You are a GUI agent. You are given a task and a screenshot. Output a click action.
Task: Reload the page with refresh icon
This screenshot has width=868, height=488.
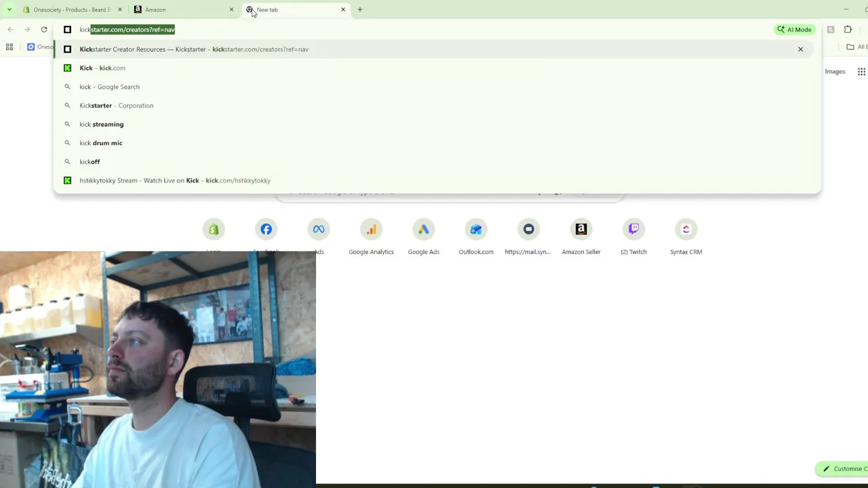click(x=44, y=29)
